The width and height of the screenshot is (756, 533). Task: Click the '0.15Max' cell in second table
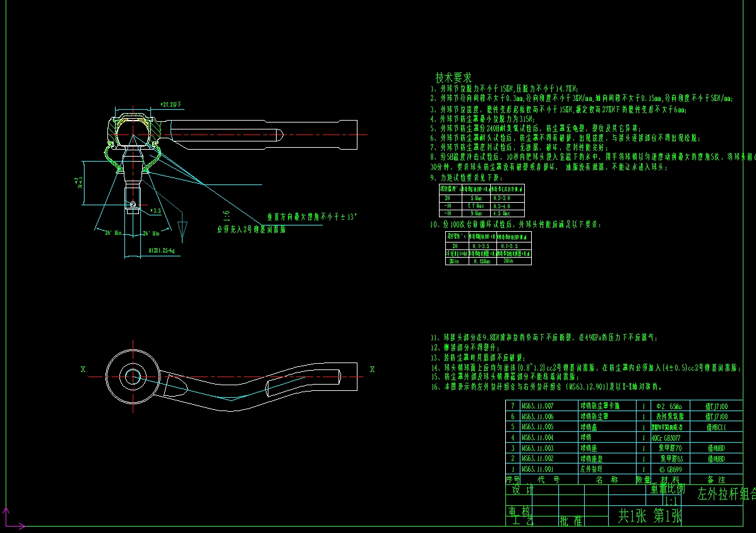click(x=482, y=261)
